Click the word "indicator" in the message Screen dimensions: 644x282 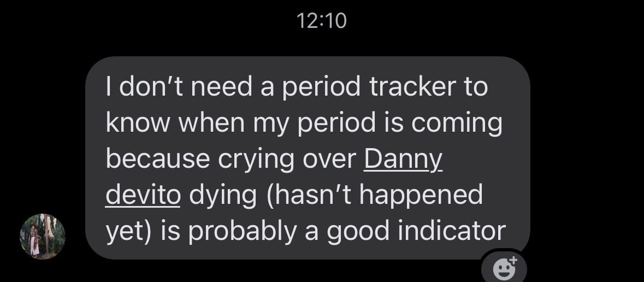(x=452, y=231)
